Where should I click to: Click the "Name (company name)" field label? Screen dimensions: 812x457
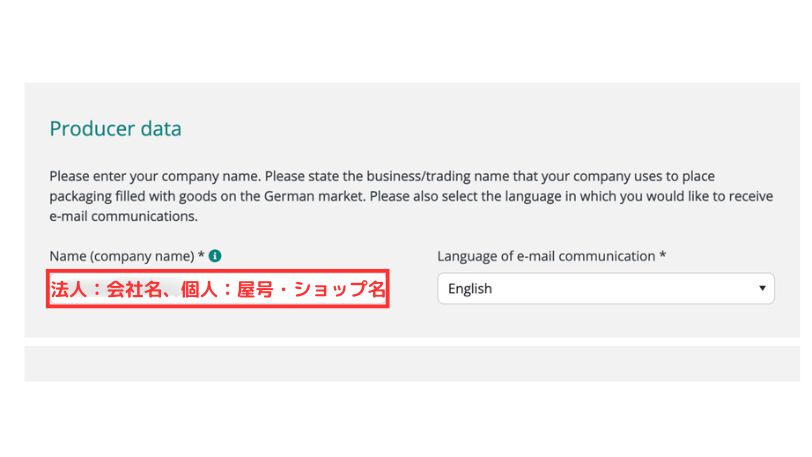tap(121, 256)
